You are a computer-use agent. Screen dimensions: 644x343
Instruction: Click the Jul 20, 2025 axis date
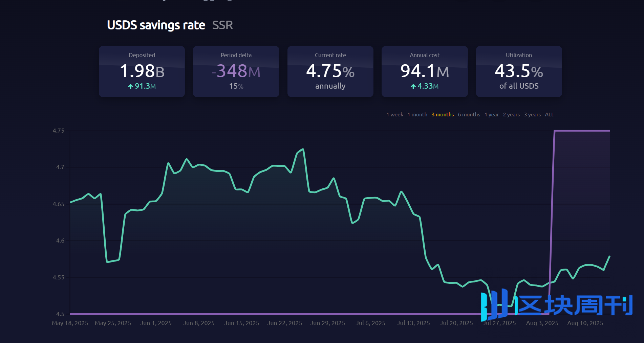(x=456, y=323)
